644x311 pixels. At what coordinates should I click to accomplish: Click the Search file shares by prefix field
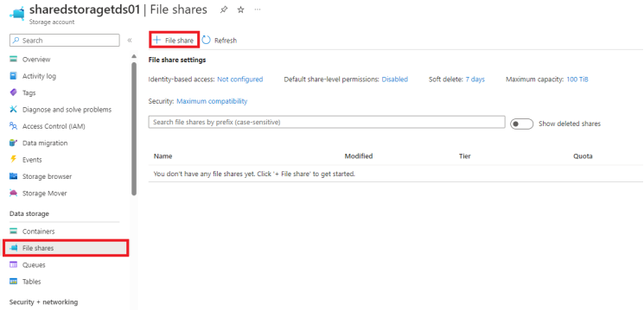pos(327,123)
